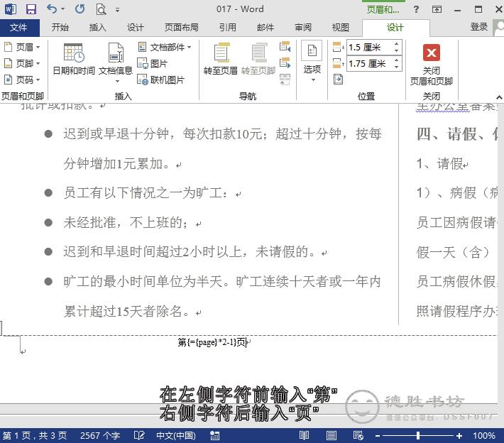Click 转至页脚 go to footer
Viewport: 504px width, 443px height.
click(x=258, y=59)
